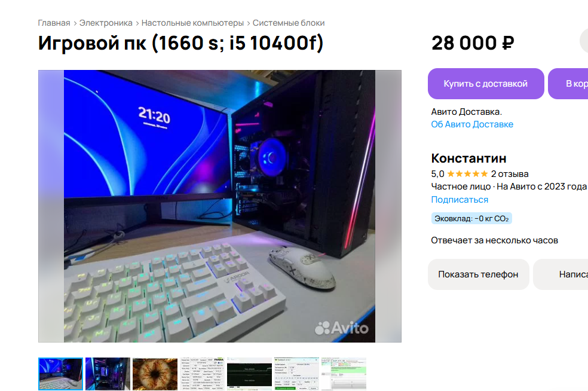This screenshot has height=391, width=588.
Task: Click Подписаться to follow seller
Action: tap(460, 200)
